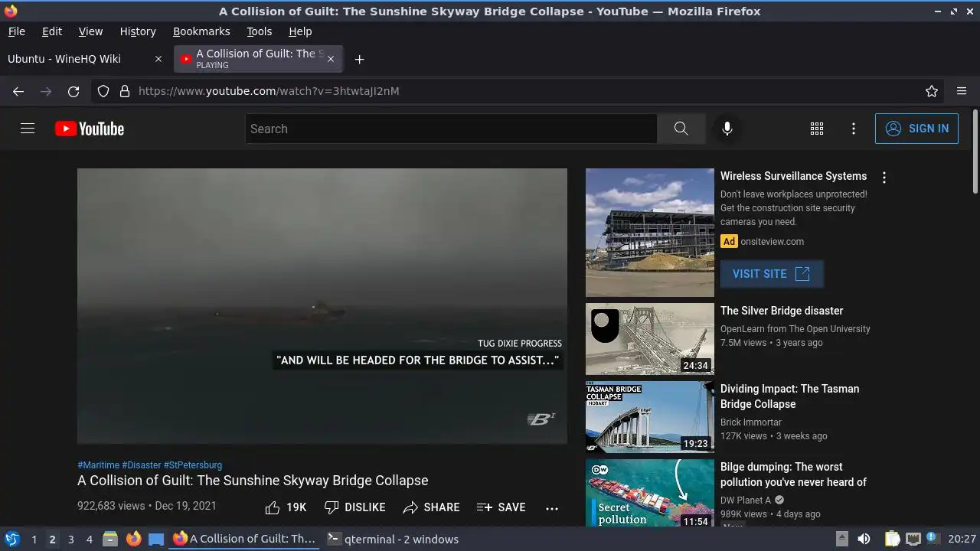This screenshot has height=551, width=980.
Task: Launch the file manager from the taskbar
Action: (x=110, y=539)
